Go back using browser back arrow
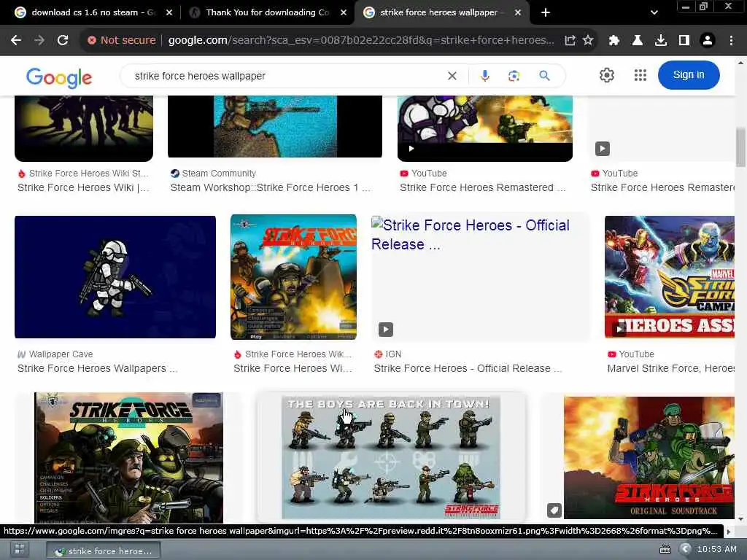Image resolution: width=747 pixels, height=560 pixels. pyautogui.click(x=16, y=41)
